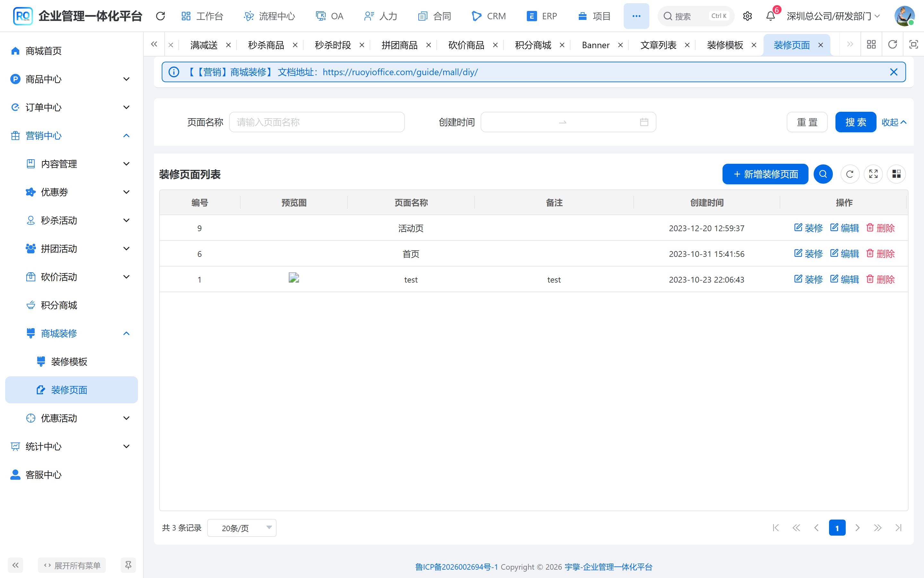Open the column settings grid icon
The width and height of the screenshot is (924, 578).
point(896,174)
